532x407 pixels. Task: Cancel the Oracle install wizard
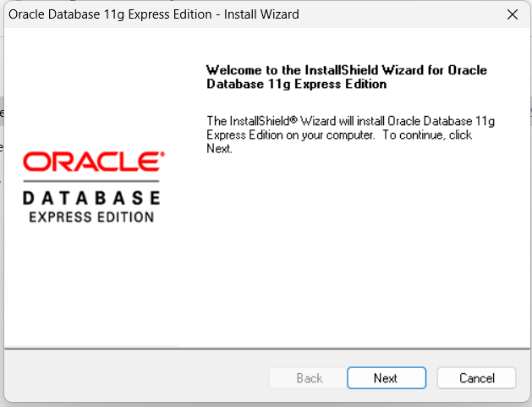point(476,377)
